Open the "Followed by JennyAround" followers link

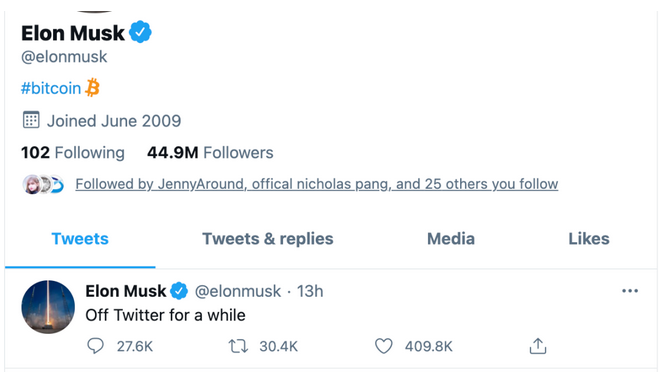[317, 184]
